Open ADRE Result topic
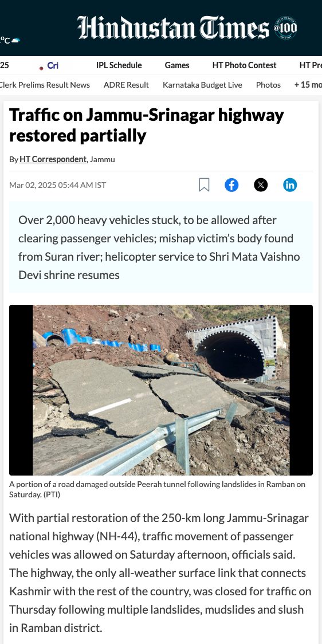This screenshot has width=322, height=644. click(x=126, y=85)
